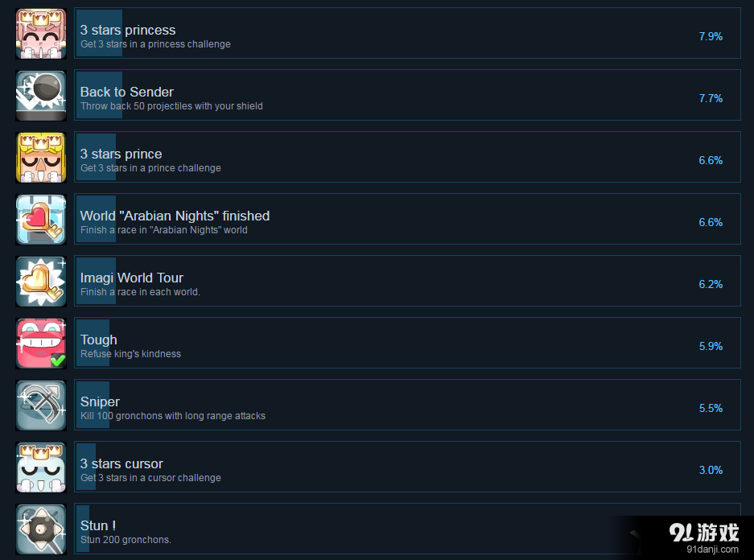Open the Arabian Nights heart key icon

(x=41, y=220)
